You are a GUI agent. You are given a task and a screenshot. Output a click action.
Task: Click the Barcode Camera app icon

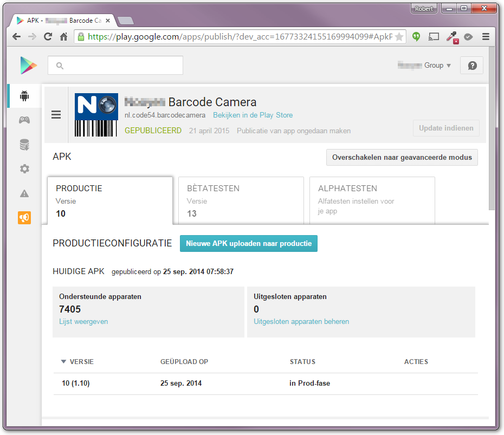[x=96, y=115]
